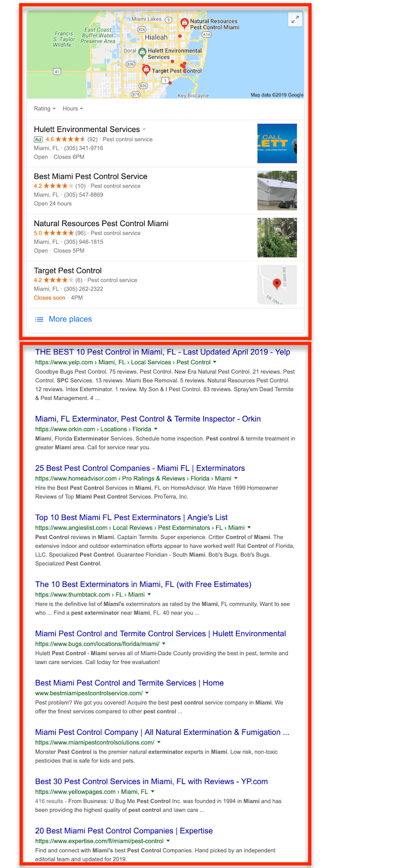
Task: Open Best Miami Pest Control Termite Services result
Action: (x=129, y=683)
